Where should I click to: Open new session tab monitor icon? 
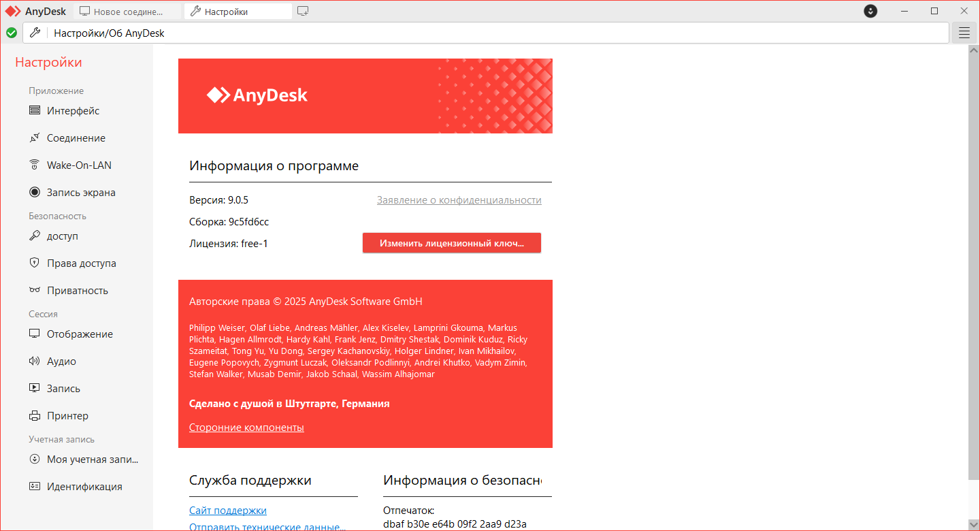(x=304, y=11)
